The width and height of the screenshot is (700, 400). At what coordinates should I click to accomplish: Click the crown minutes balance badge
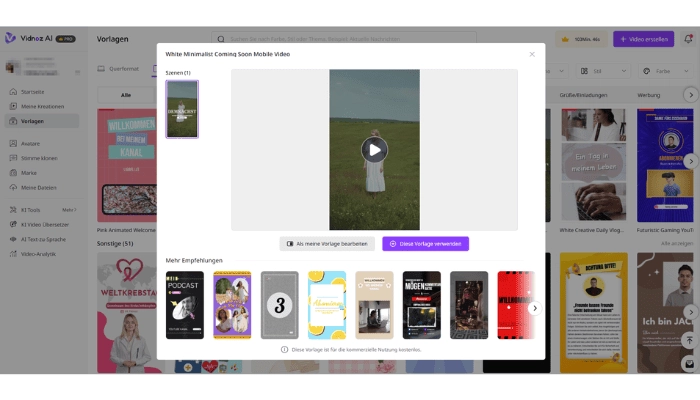pyautogui.click(x=581, y=39)
